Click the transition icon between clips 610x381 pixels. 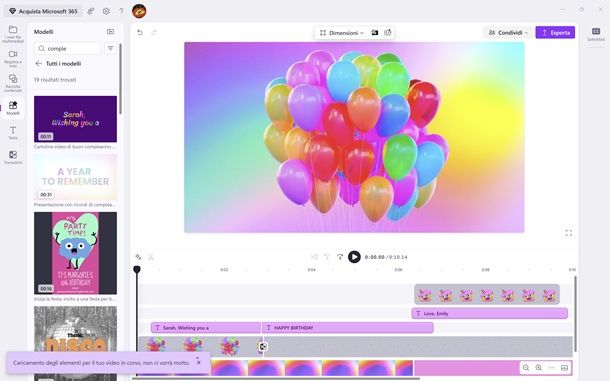[x=263, y=346]
